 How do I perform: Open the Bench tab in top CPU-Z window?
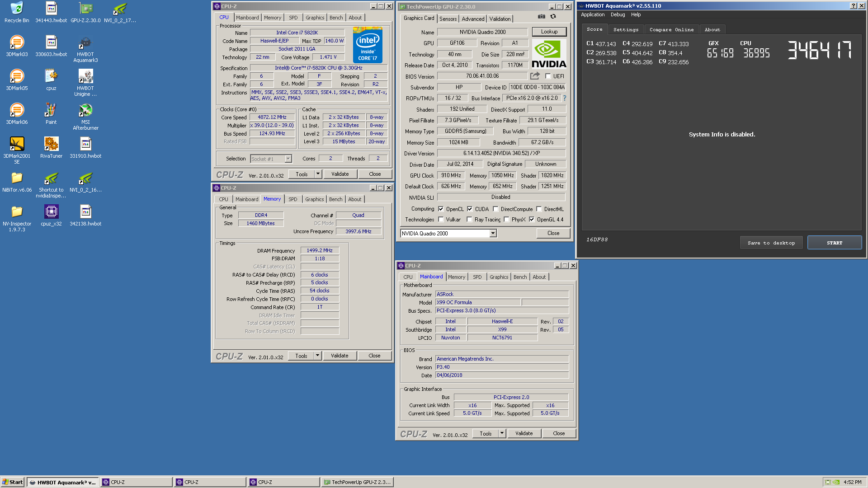tap(336, 18)
